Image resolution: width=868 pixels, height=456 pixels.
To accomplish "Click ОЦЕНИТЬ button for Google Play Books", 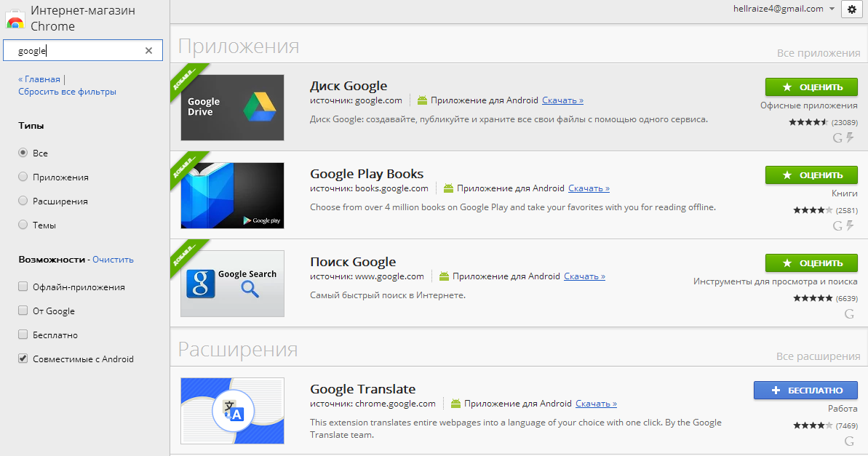I will 811,175.
